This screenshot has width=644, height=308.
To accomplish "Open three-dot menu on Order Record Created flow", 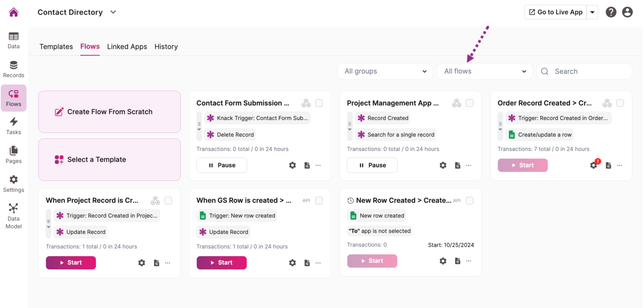I will point(620,165).
